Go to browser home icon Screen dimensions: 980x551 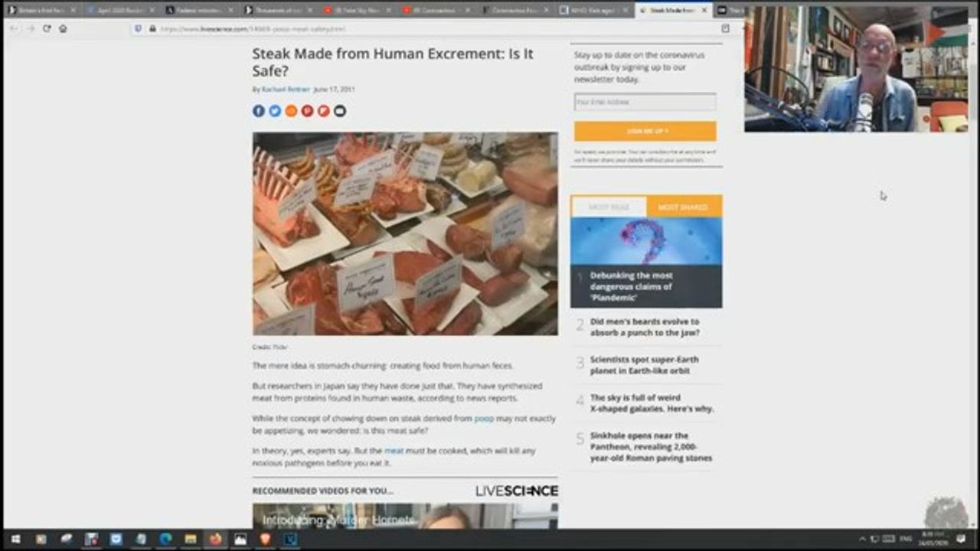pyautogui.click(x=63, y=28)
